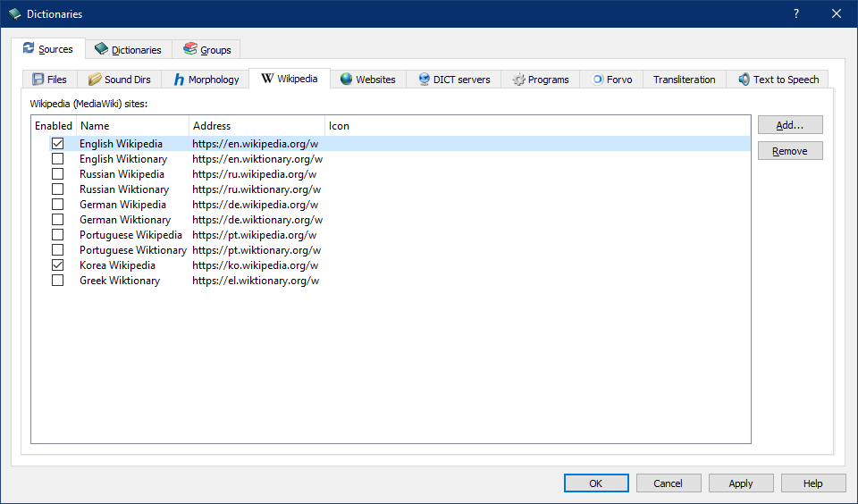Click the Wikipedia 'W' icon
This screenshot has height=504, width=858.
click(x=267, y=79)
